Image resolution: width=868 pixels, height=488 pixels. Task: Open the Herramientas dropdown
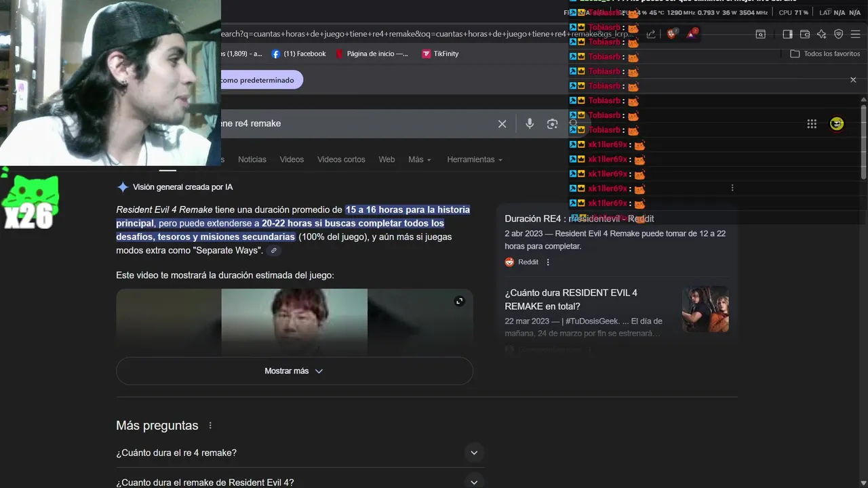tap(475, 159)
